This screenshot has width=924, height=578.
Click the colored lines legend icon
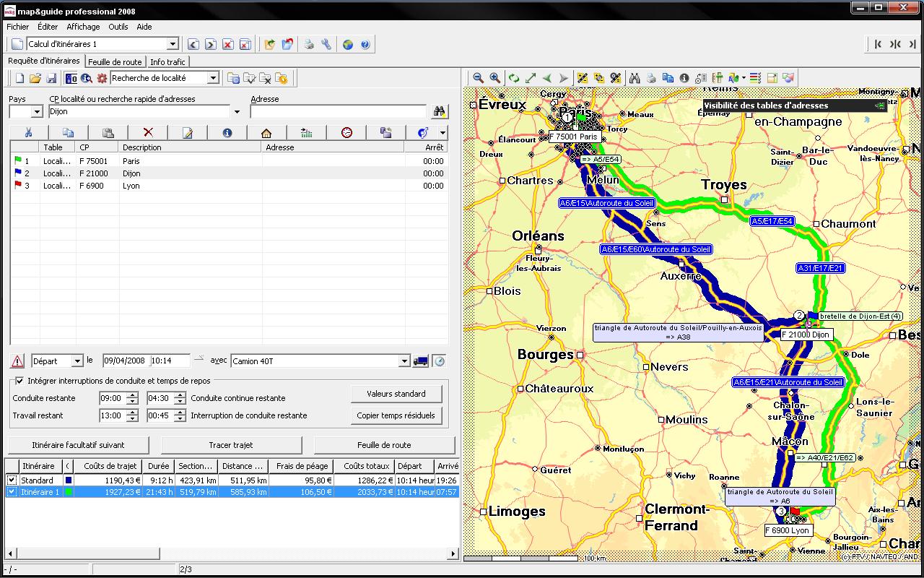(x=755, y=78)
